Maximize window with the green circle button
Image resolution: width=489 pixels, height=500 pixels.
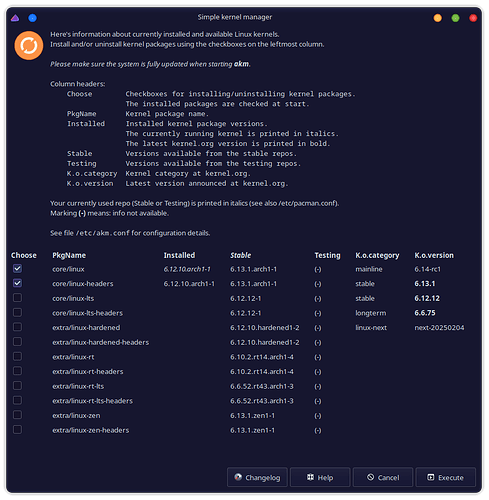(x=455, y=18)
